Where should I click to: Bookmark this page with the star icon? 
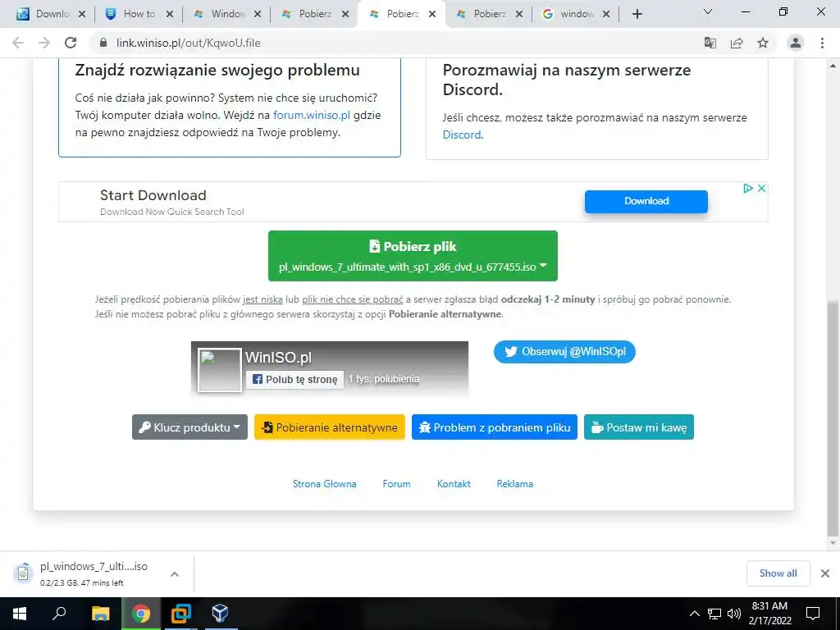[763, 43]
